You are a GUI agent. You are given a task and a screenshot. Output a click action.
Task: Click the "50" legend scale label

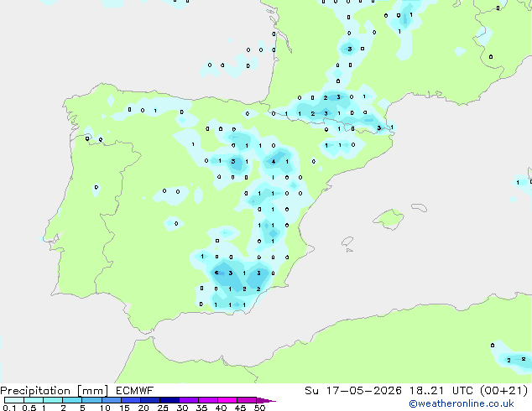[259, 408]
